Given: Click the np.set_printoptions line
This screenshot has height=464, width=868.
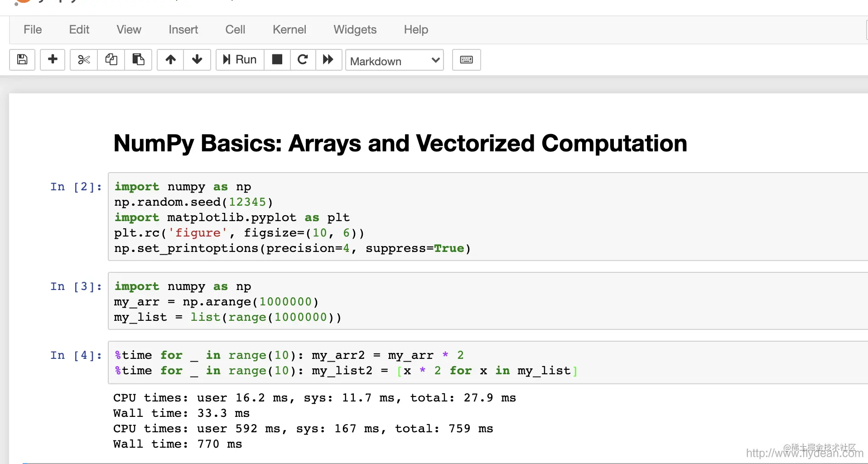Looking at the screenshot, I should 292,248.
